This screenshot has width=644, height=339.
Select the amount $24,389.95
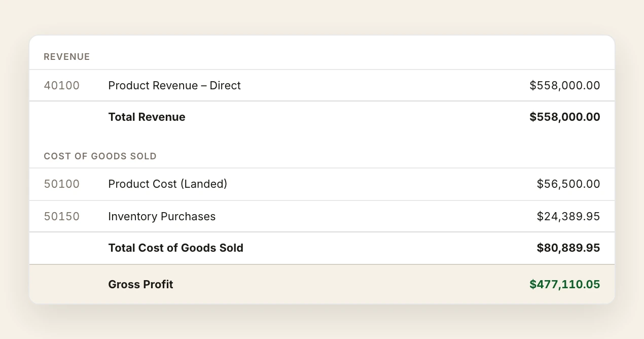[x=568, y=217]
